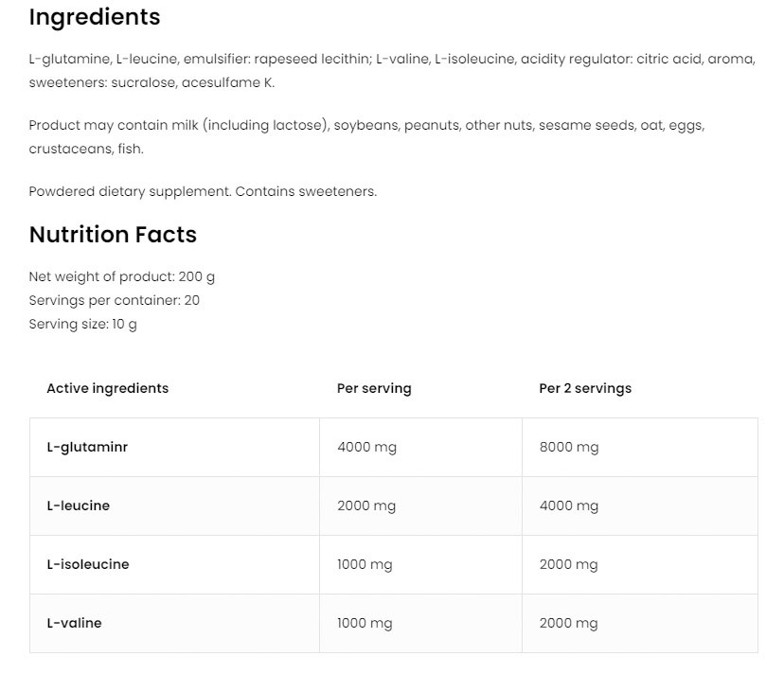
Task: Click the Per serving column header
Action: pyautogui.click(x=374, y=388)
